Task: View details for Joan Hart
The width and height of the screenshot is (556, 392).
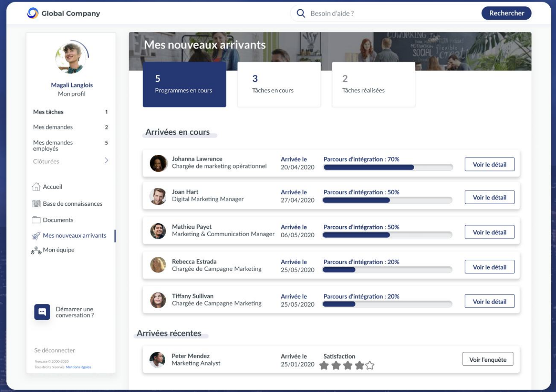Action: [x=489, y=198]
